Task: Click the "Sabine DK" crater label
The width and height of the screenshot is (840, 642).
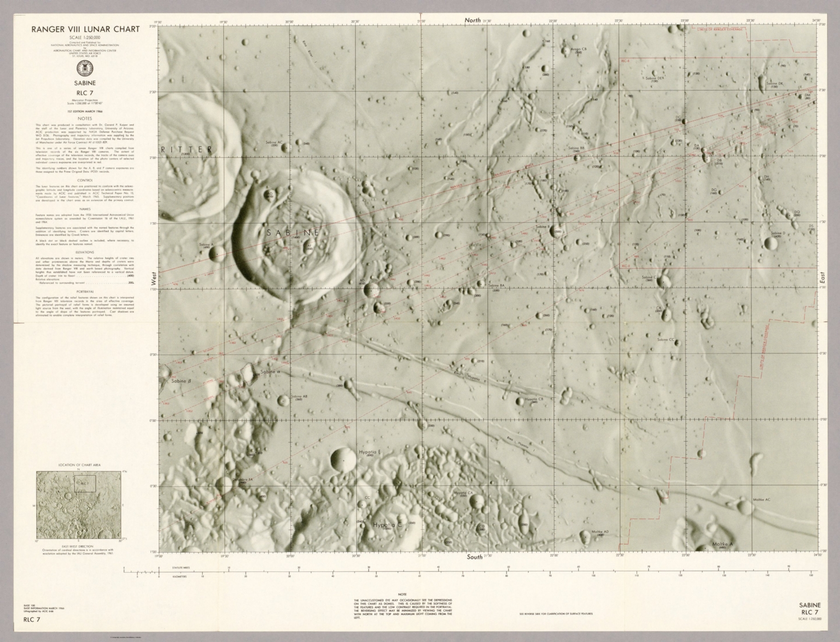Action: click(x=775, y=84)
